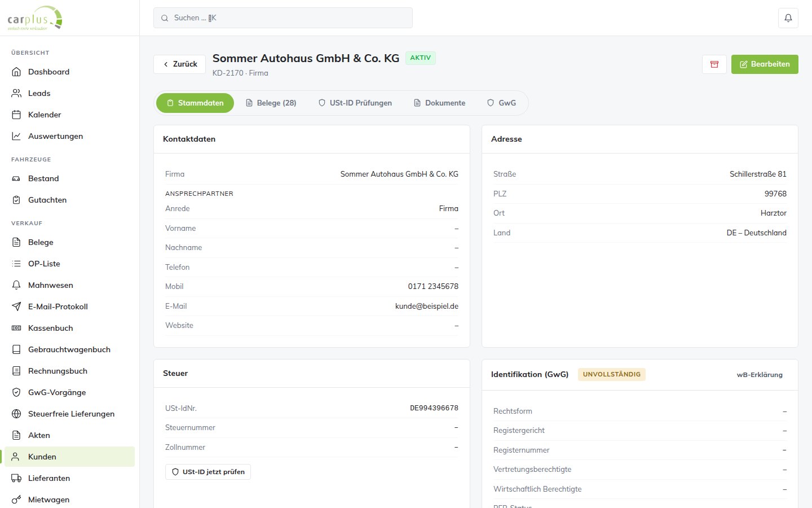This screenshot has width=812, height=508.
Task: Open the Rechnungsbuch entry
Action: click(x=69, y=371)
